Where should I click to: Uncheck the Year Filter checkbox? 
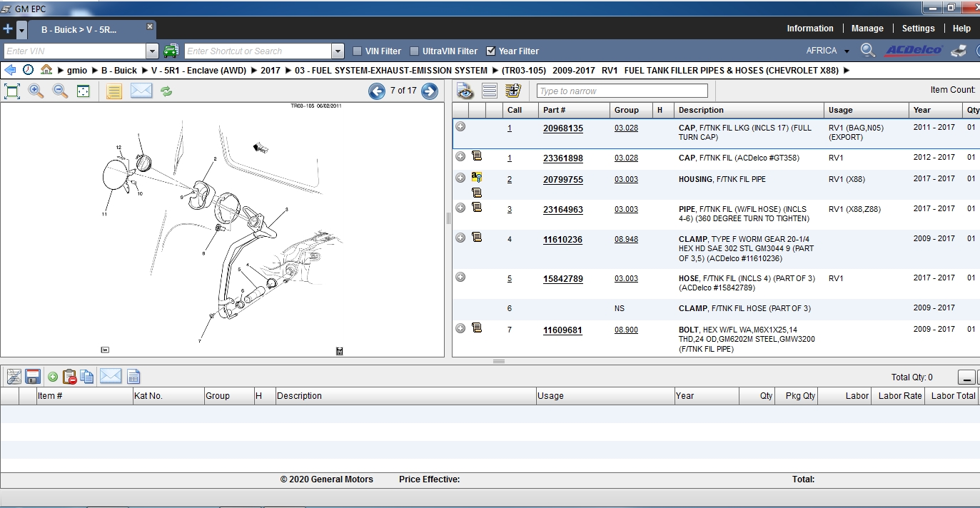tap(490, 51)
